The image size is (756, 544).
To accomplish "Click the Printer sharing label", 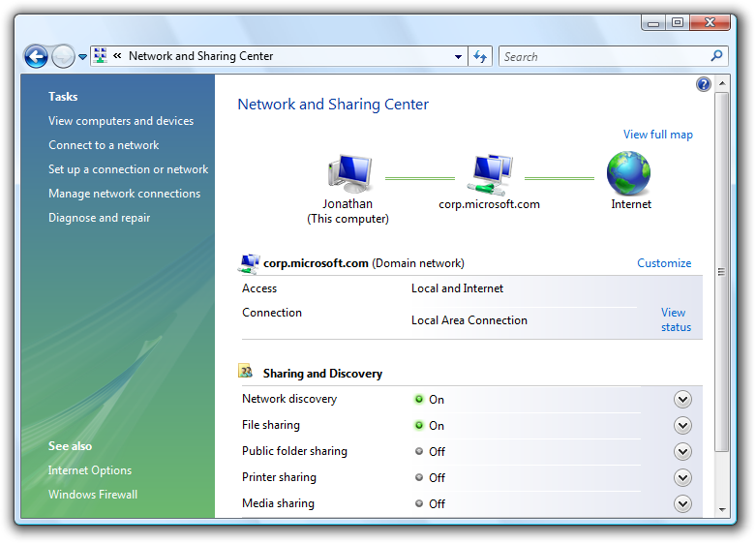I will click(x=279, y=477).
